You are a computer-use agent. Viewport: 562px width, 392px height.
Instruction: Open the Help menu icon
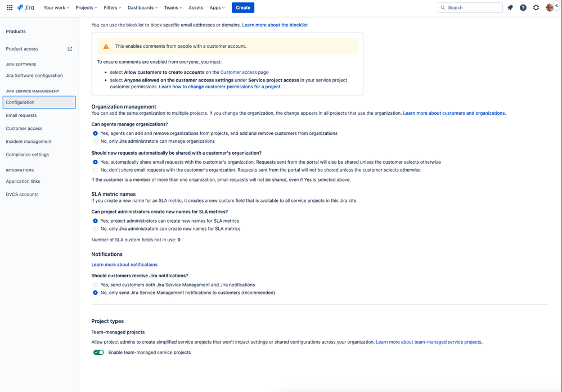pos(523,7)
